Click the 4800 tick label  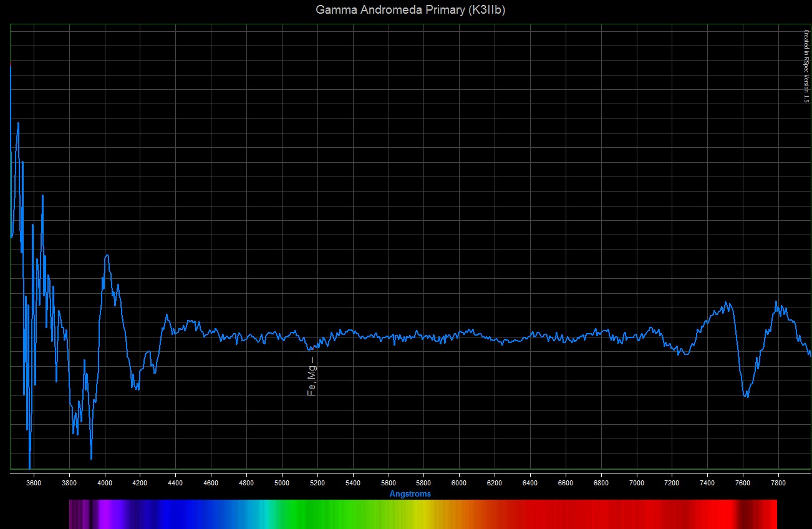[247, 482]
